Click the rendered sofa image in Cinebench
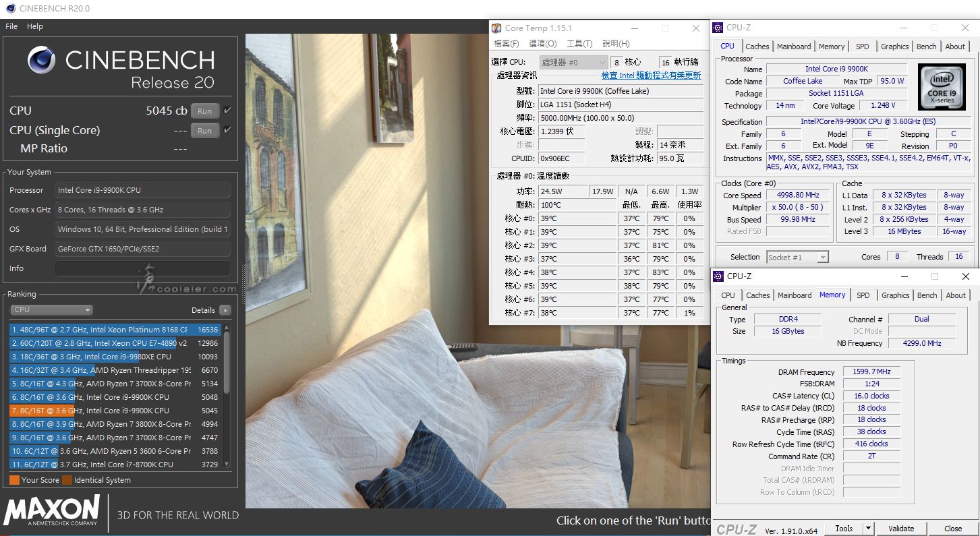The width and height of the screenshot is (980, 536). 478,270
